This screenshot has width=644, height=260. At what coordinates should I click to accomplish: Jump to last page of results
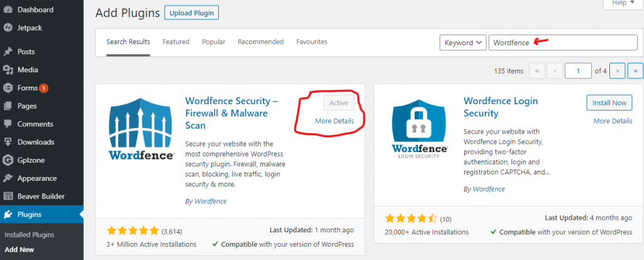635,71
